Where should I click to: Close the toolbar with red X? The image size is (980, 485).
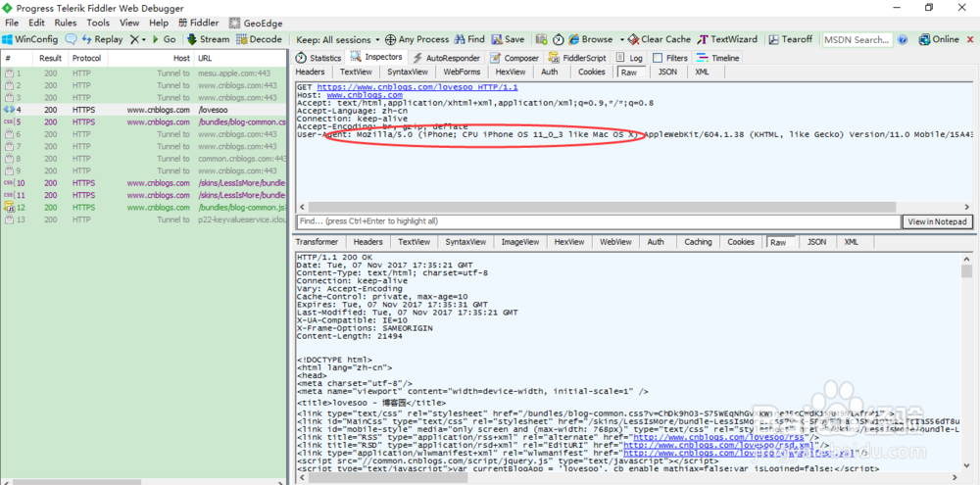(x=972, y=39)
